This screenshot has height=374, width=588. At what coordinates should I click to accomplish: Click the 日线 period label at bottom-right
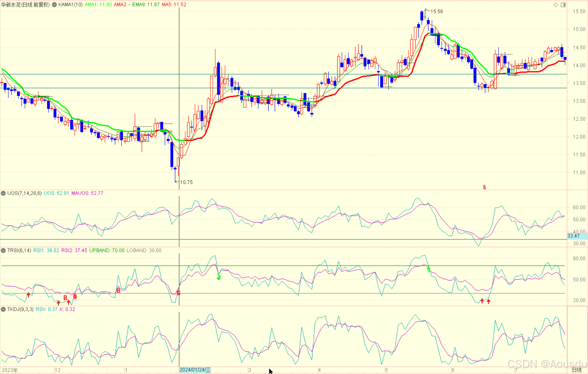[577, 370]
